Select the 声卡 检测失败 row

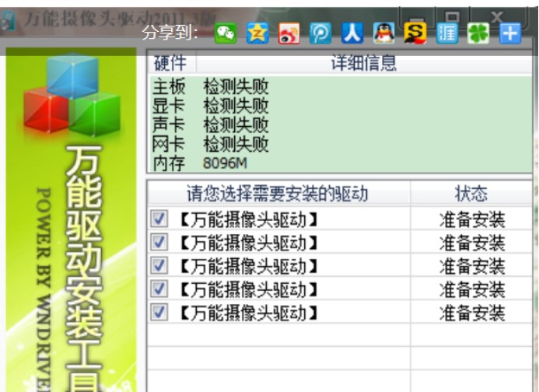pos(340,124)
